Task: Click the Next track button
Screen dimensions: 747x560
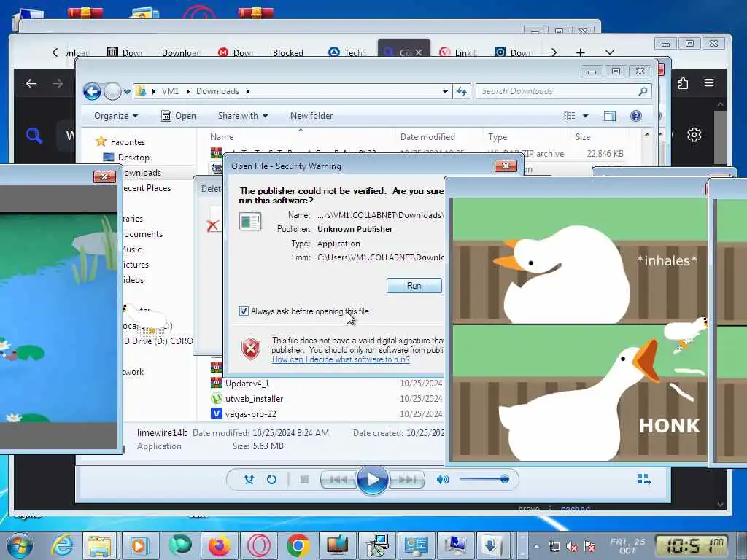Action: pos(406,480)
